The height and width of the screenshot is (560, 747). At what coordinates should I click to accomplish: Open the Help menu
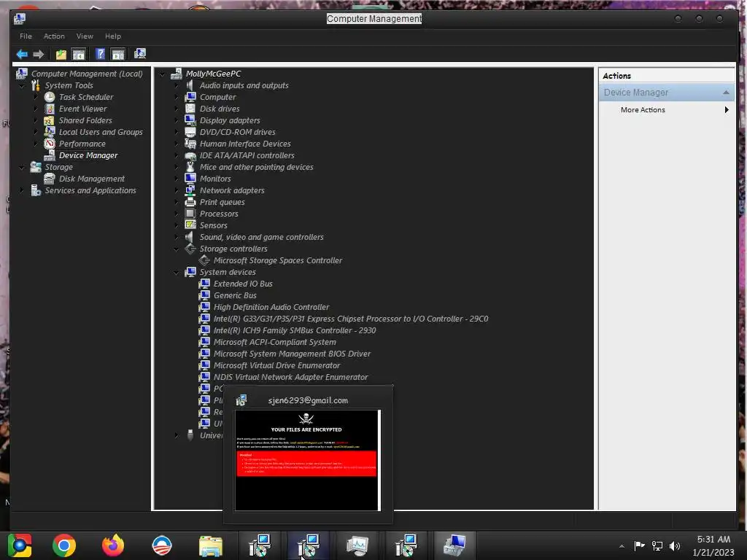click(x=113, y=36)
